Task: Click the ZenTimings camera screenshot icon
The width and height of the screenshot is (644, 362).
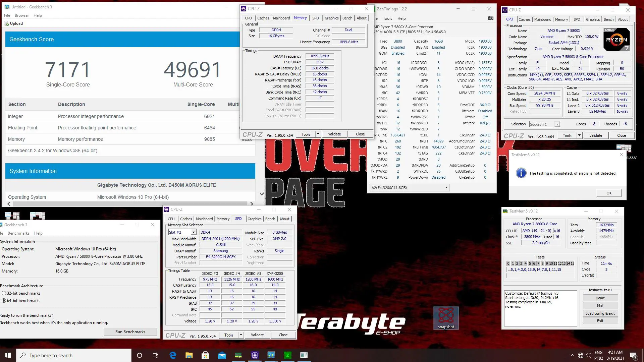Action: click(x=490, y=18)
